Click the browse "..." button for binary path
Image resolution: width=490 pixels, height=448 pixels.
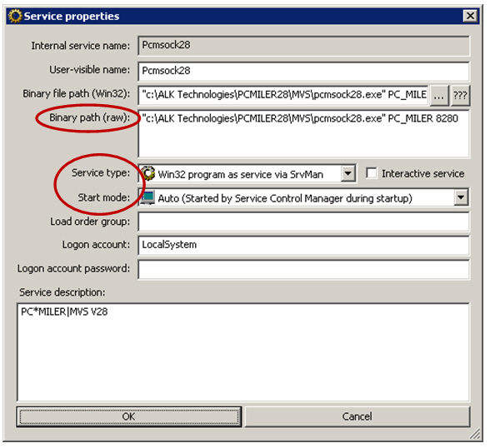pos(438,95)
